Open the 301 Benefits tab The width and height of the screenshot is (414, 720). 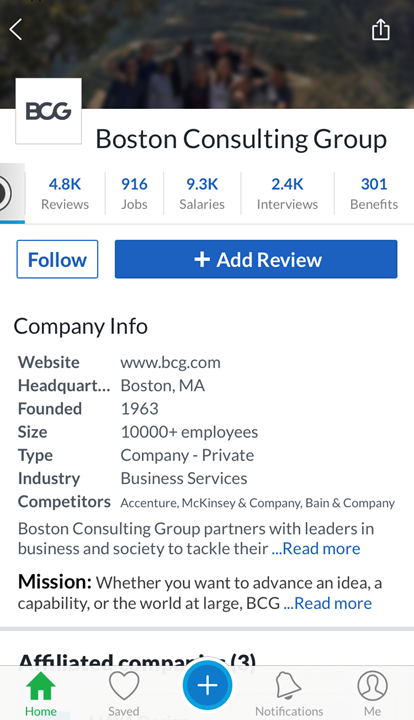(374, 193)
